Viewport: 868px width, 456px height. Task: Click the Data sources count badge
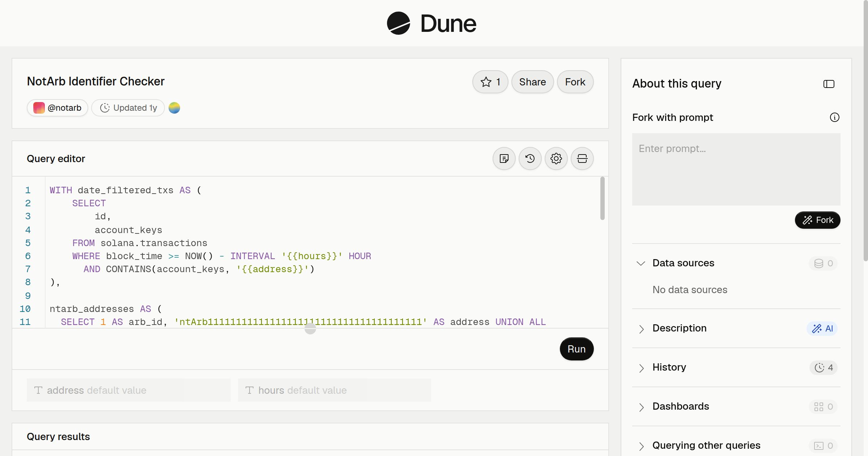[x=823, y=263]
